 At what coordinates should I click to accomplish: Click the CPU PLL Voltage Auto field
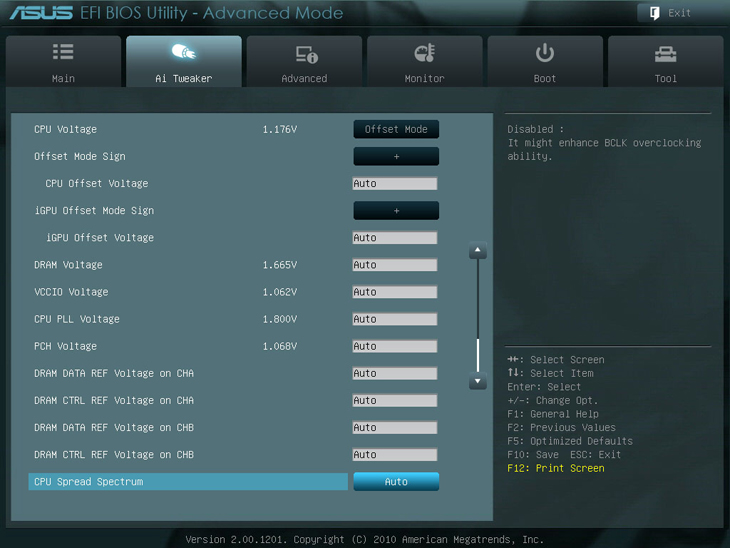[395, 319]
